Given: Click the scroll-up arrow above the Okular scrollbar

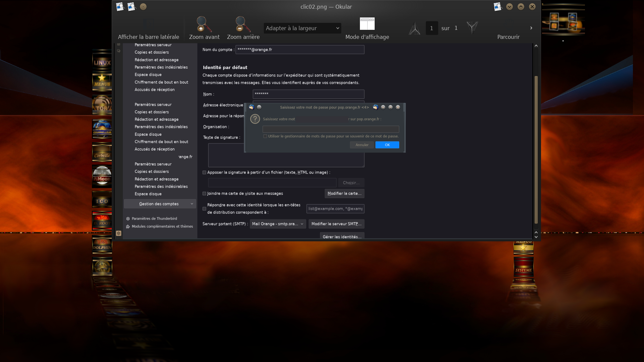Looking at the screenshot, I should click(x=536, y=46).
